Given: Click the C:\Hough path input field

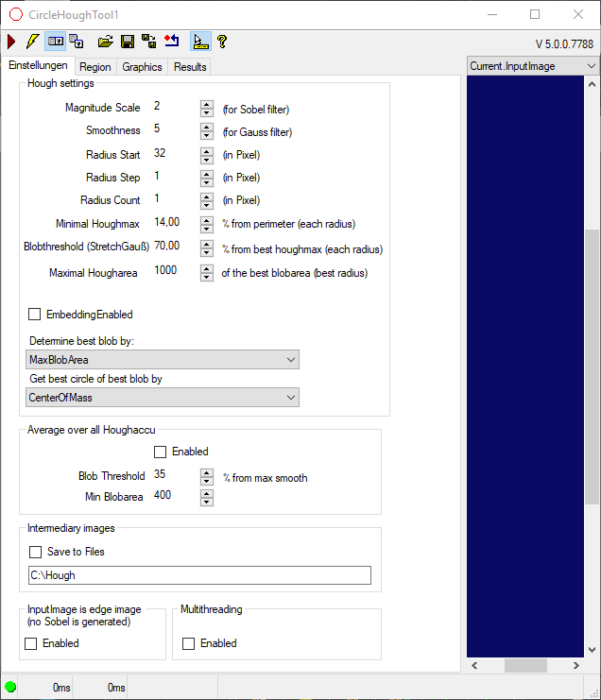Looking at the screenshot, I should (x=199, y=575).
